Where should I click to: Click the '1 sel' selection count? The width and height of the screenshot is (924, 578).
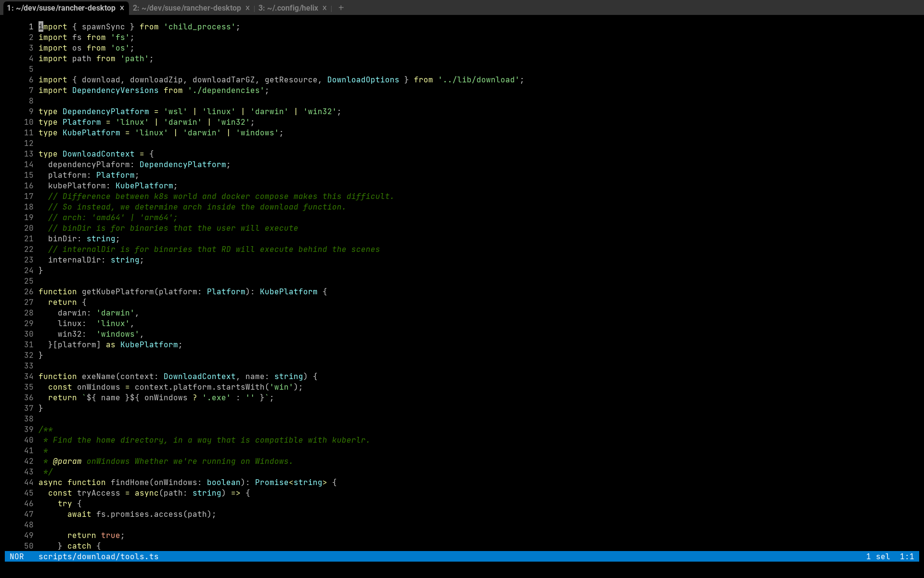click(x=878, y=556)
